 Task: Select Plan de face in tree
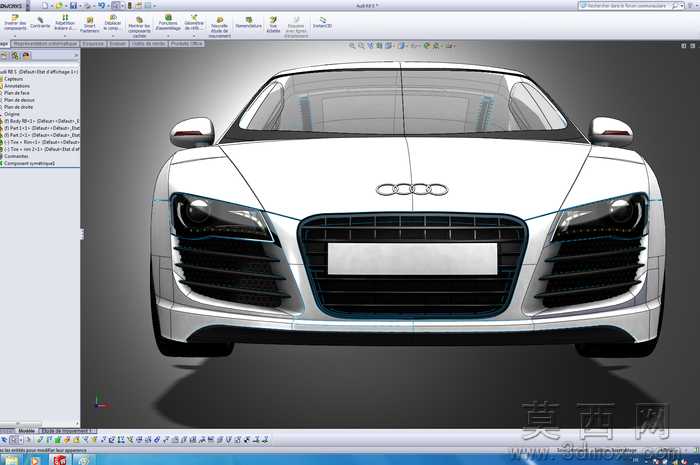(x=17, y=93)
